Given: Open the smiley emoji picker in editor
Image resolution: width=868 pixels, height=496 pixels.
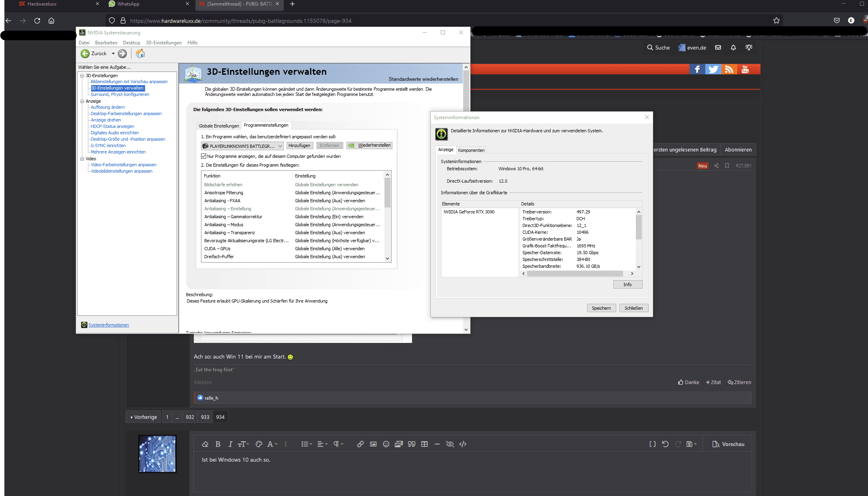Looking at the screenshot, I should (386, 444).
